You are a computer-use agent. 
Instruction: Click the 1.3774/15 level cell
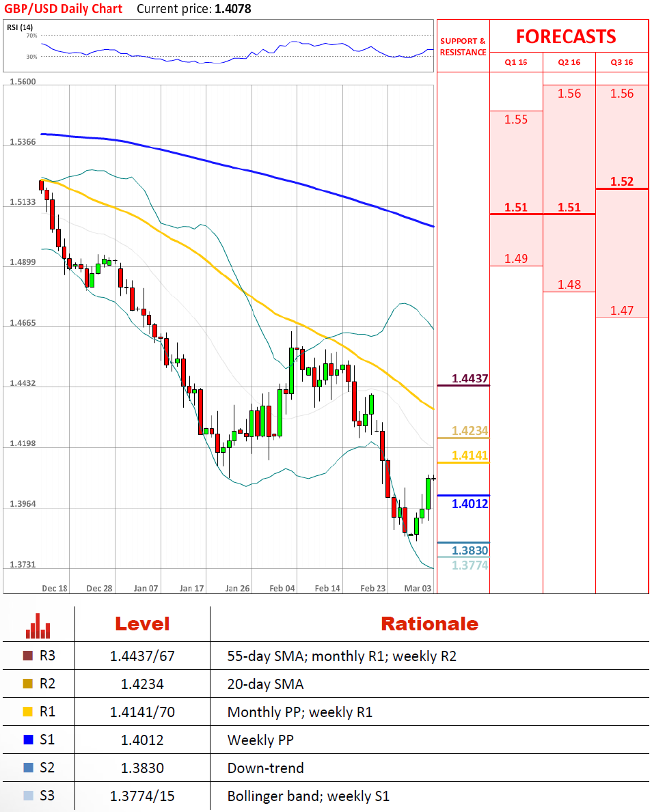(142, 796)
